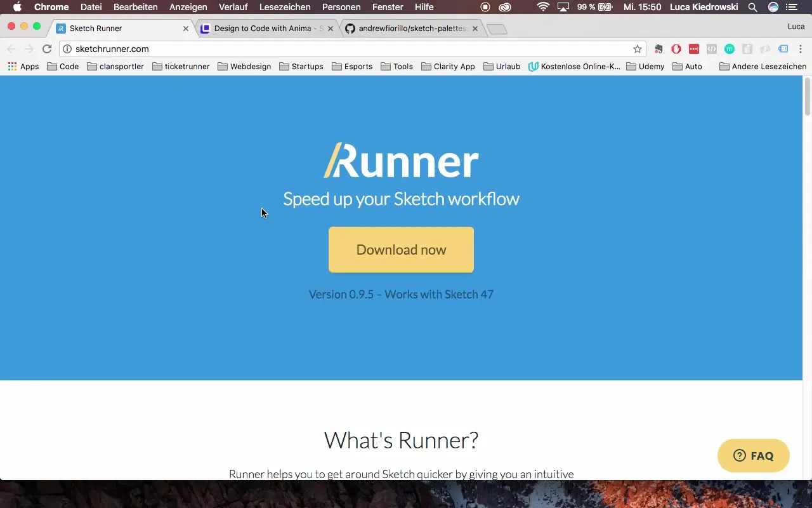Click the page reload button
Screen dimensions: 812x508
click(x=47, y=49)
